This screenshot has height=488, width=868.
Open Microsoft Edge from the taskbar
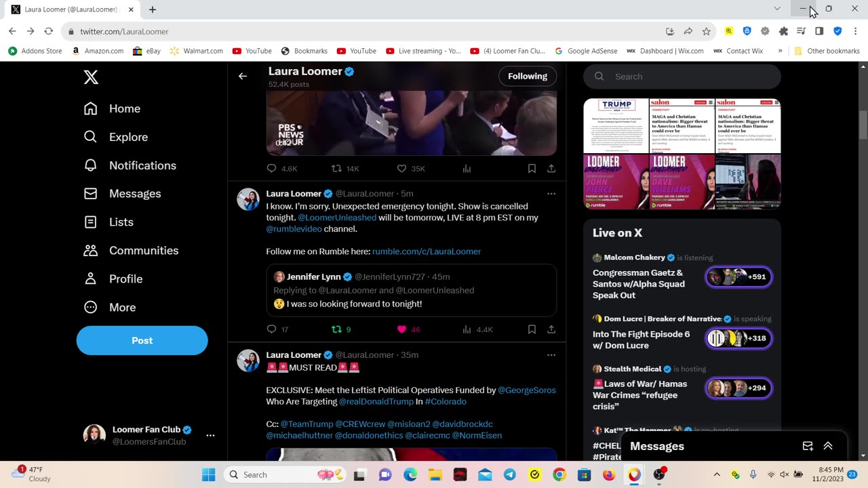pos(410,474)
